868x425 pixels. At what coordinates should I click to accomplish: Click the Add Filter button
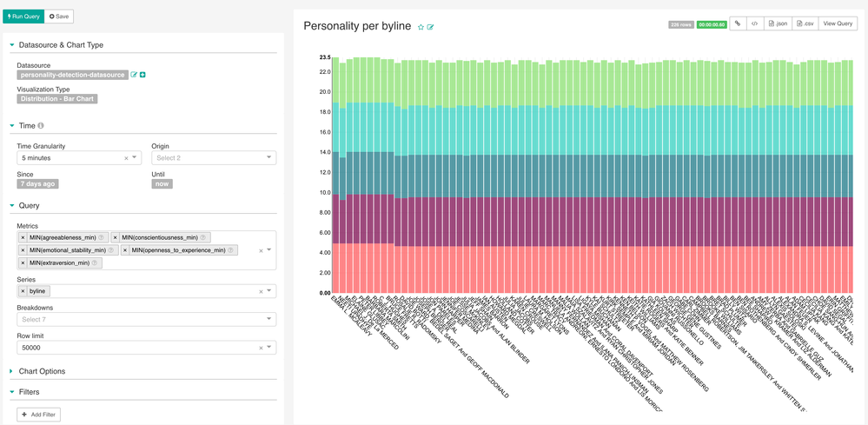coord(38,415)
